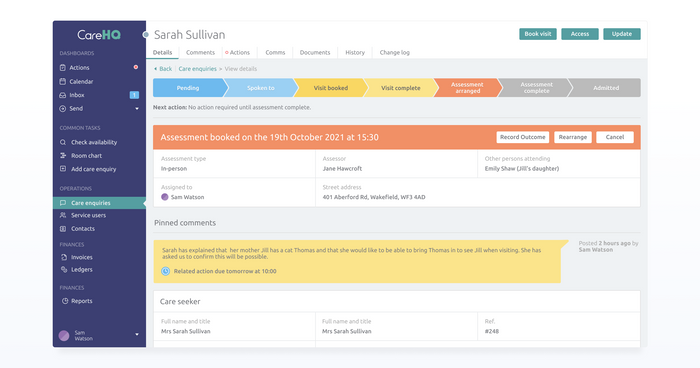Click the Access button

pyautogui.click(x=580, y=34)
